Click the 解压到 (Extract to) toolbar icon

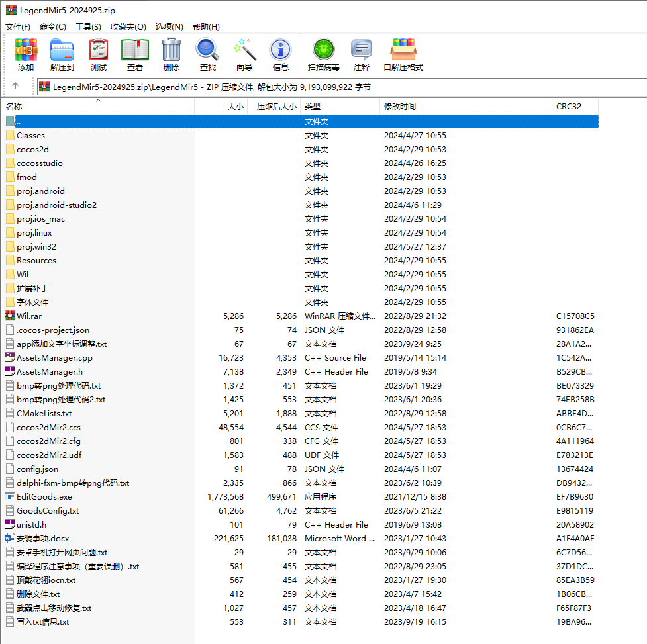pos(62,50)
